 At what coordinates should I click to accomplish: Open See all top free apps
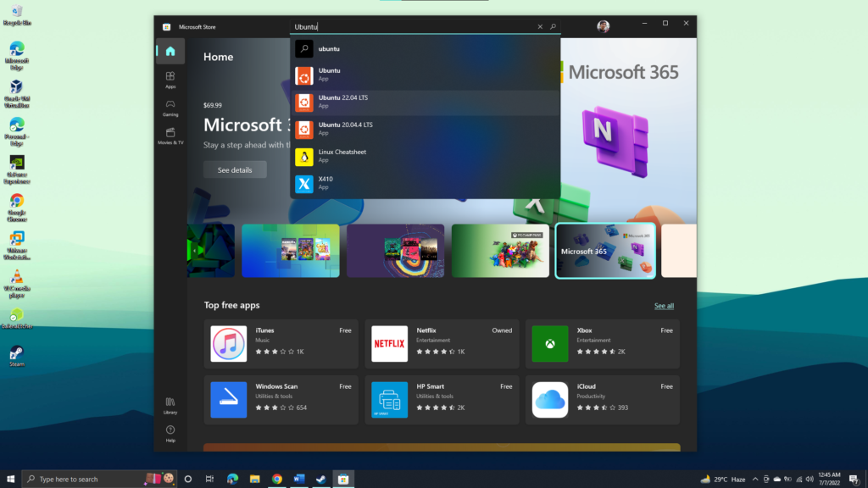[664, 306]
